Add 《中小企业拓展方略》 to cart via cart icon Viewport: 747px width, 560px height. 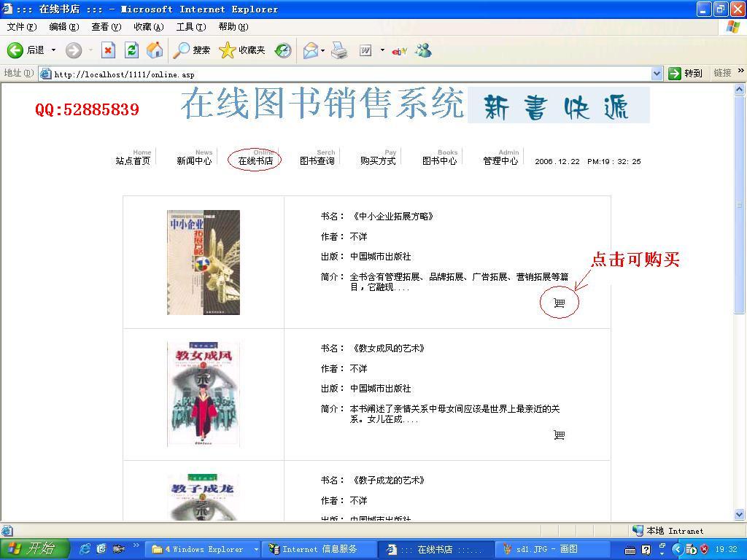point(560,303)
